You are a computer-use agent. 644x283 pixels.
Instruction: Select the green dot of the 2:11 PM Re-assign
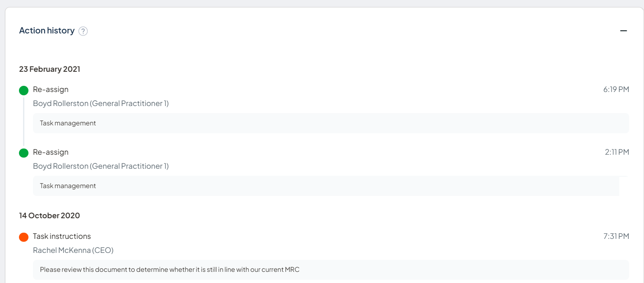[24, 153]
